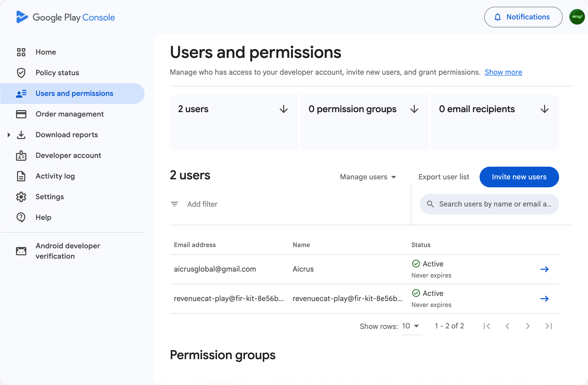Open the Manage users dropdown

368,177
